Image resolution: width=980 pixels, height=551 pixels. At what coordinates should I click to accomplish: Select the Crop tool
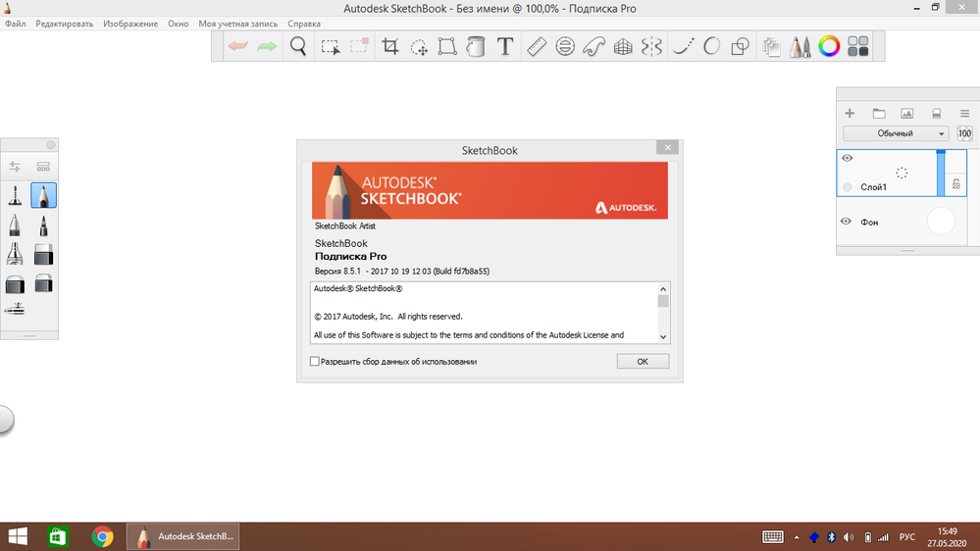point(390,46)
